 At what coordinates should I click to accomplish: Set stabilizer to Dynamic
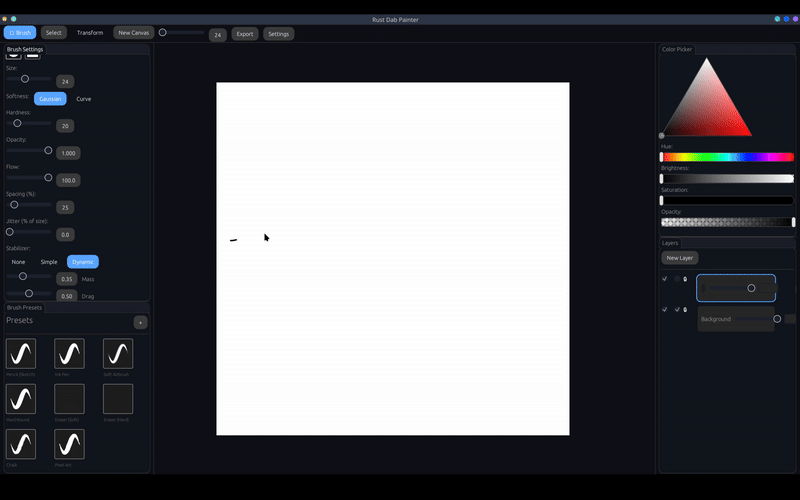(x=83, y=262)
